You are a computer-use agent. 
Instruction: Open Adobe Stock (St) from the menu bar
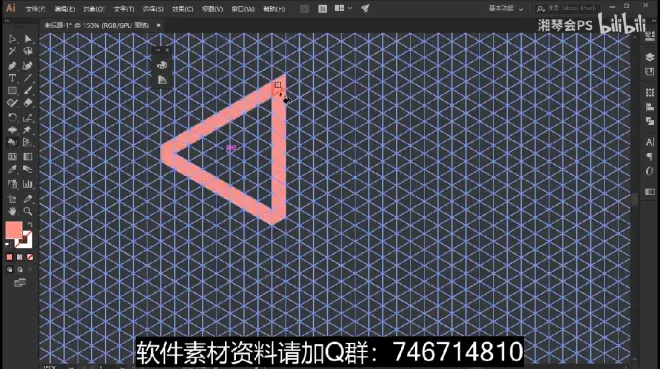click(322, 9)
